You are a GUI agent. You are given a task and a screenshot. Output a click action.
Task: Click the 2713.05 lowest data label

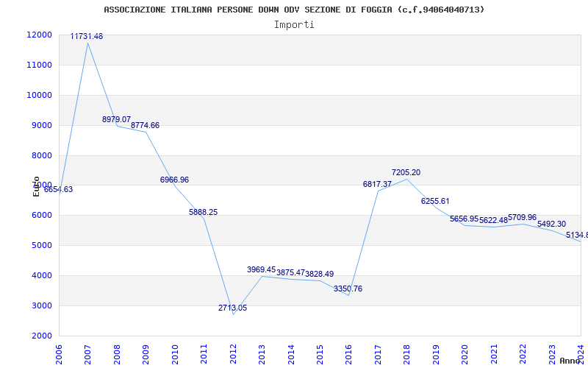click(232, 308)
